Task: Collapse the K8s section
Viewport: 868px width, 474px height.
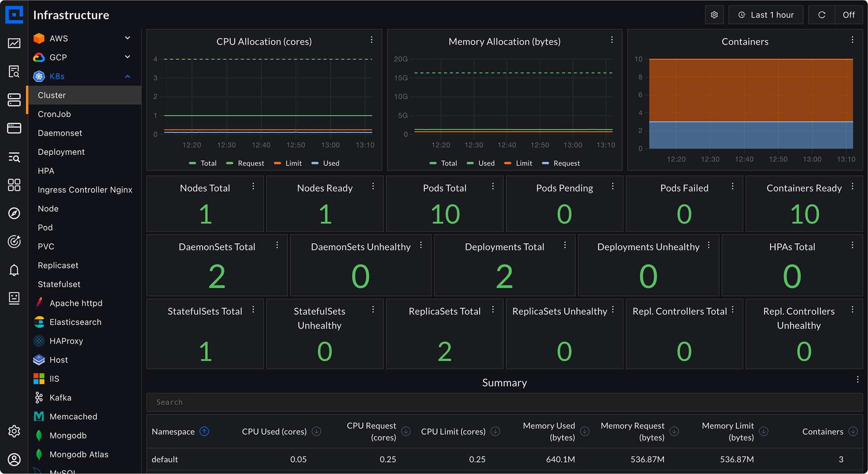Action: [128, 76]
